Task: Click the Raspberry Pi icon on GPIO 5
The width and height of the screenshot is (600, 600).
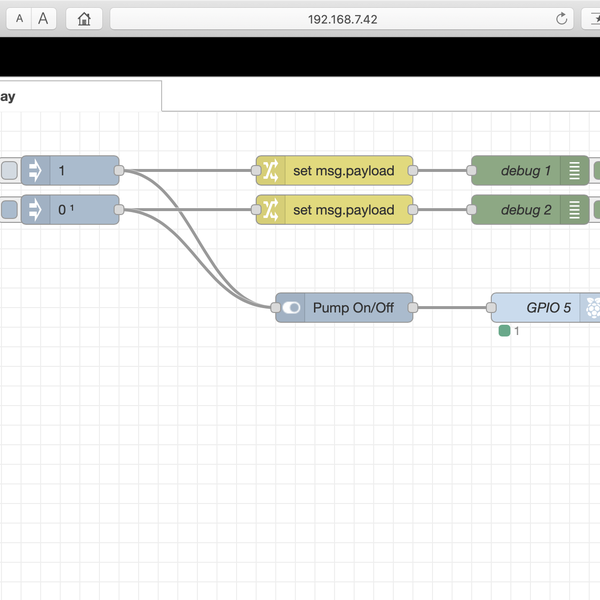Action: [592, 308]
